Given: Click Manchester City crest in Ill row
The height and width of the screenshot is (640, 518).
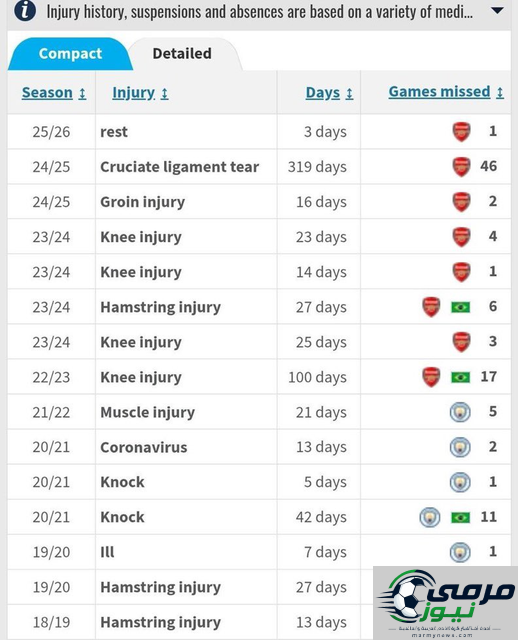Looking at the screenshot, I should (460, 553).
